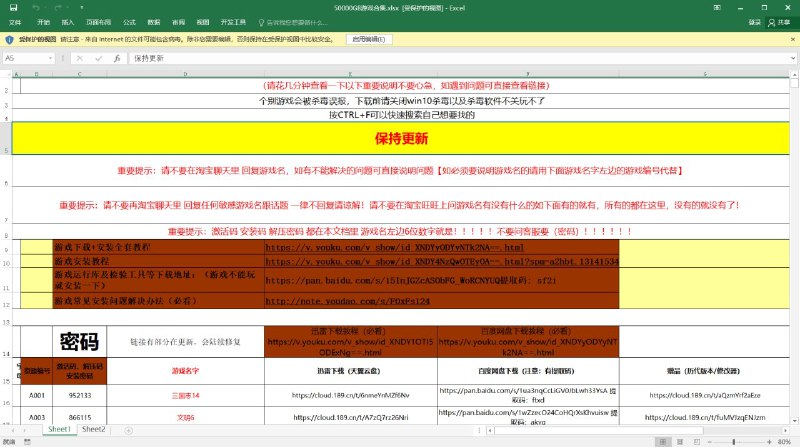Click the Insert Function fx icon
The height and width of the screenshot is (447, 800).
(x=117, y=58)
